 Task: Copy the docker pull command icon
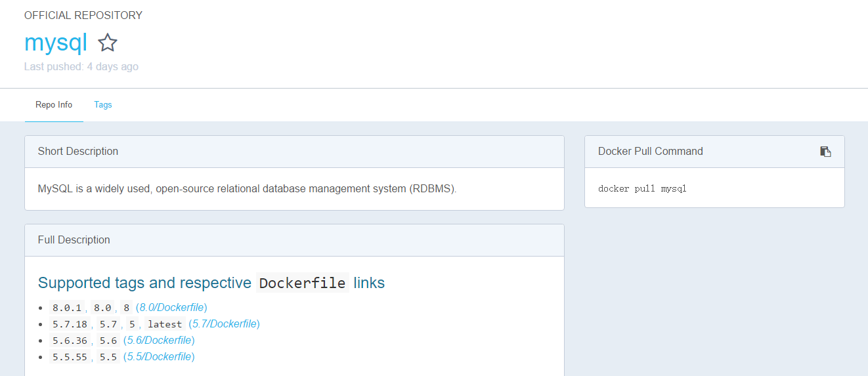click(x=825, y=152)
